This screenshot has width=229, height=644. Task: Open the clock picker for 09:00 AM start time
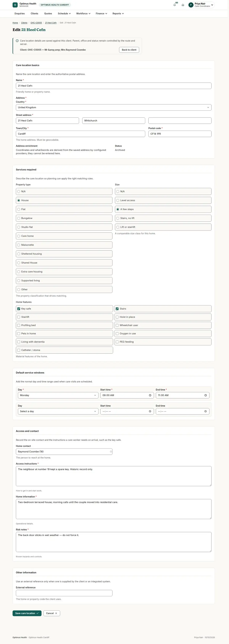coord(150,395)
